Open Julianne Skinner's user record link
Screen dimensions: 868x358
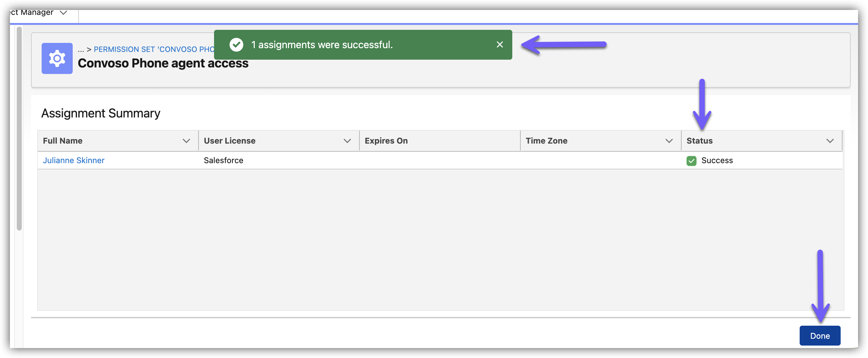[x=73, y=160]
